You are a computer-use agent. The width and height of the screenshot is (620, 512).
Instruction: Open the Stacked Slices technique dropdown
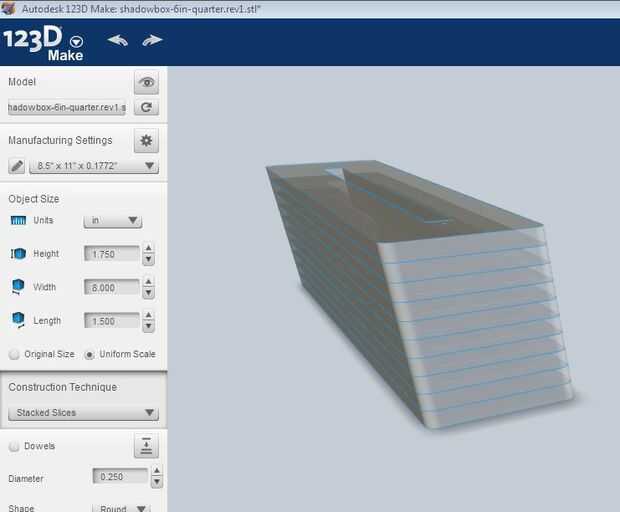83,413
